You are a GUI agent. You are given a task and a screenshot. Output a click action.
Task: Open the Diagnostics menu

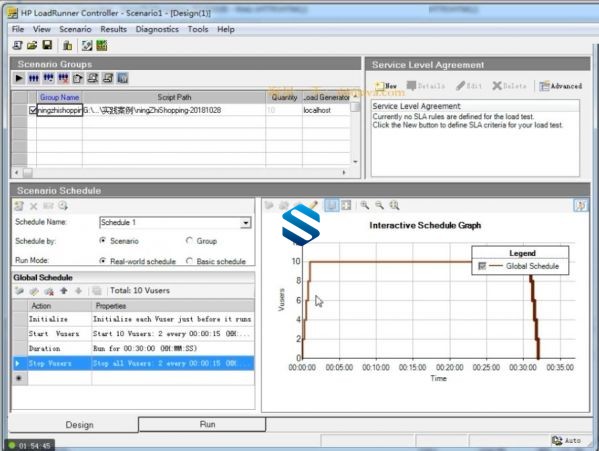(x=157, y=29)
